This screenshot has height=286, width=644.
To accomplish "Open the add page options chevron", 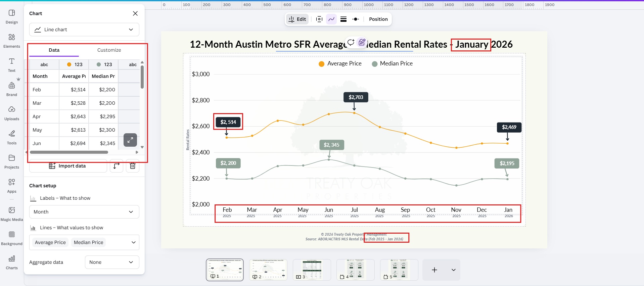I will (x=454, y=270).
